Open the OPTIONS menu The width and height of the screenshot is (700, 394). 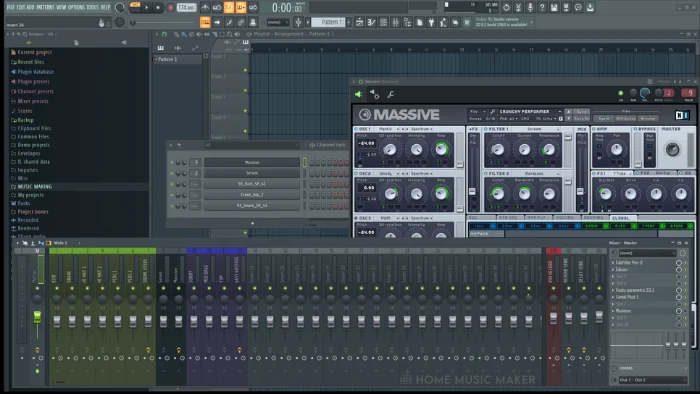[x=77, y=7]
